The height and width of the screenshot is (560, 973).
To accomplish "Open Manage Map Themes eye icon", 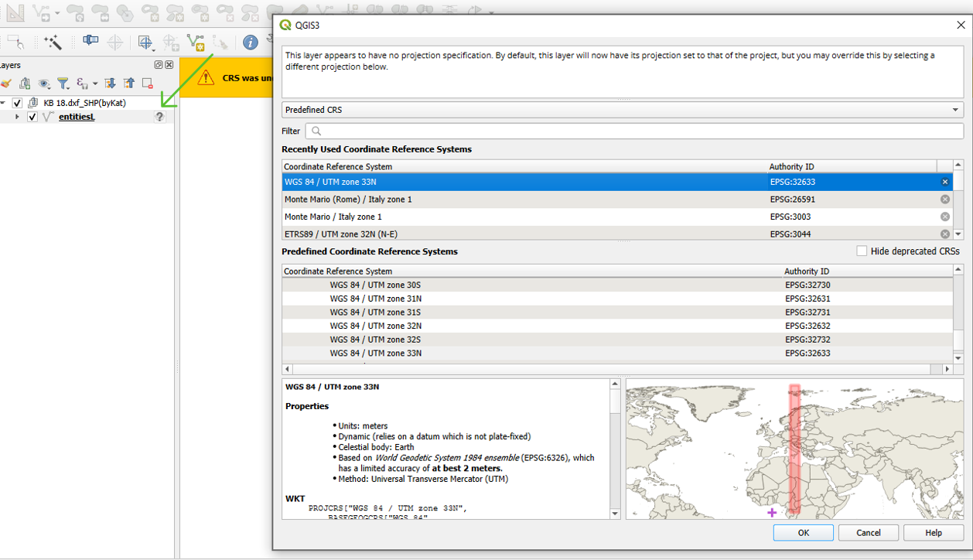I will click(x=43, y=84).
